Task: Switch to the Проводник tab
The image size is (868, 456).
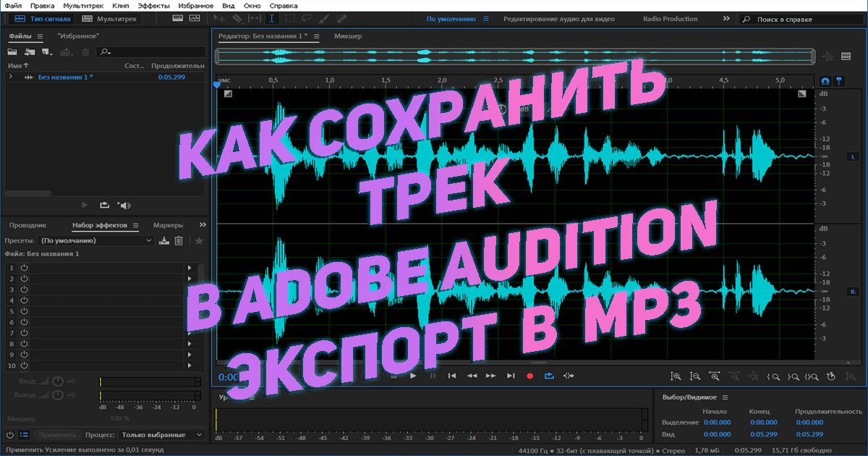Action: [x=28, y=225]
